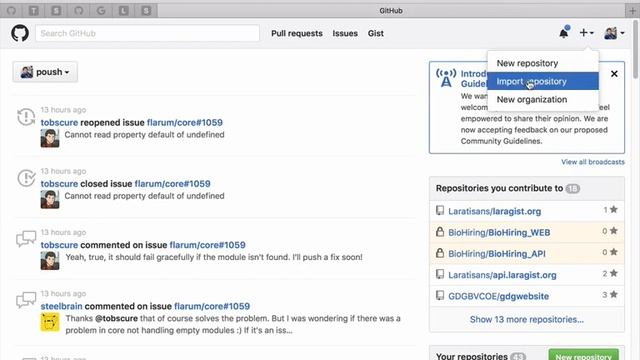
Task: Open tobscure's profile from reopened issue entry
Action: (59, 122)
